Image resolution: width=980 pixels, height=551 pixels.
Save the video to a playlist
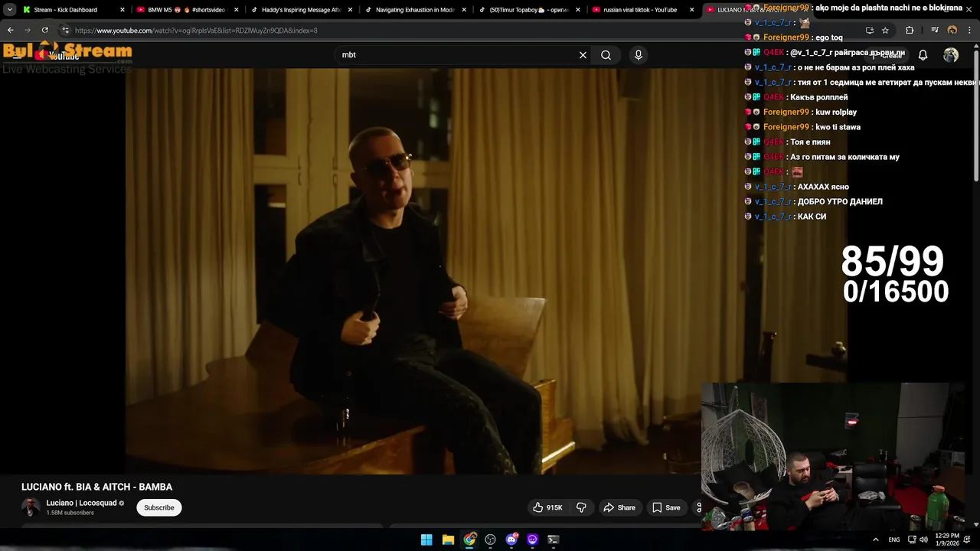[666, 507]
